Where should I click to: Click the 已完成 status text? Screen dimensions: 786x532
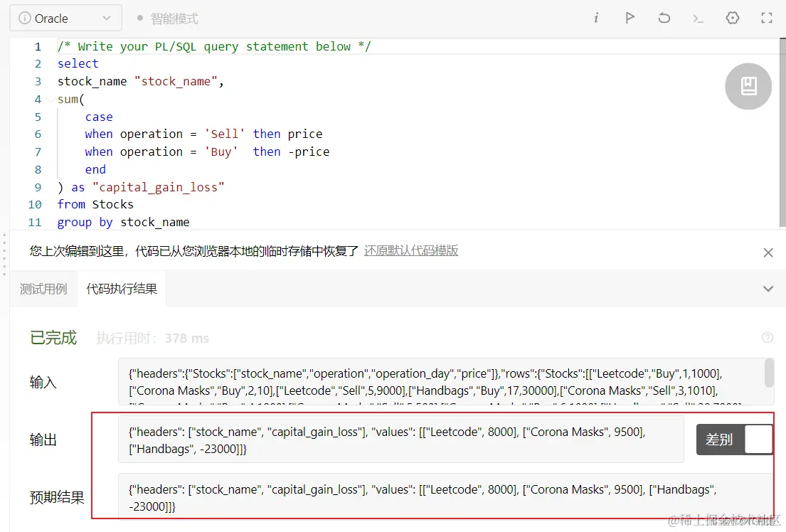pos(53,337)
